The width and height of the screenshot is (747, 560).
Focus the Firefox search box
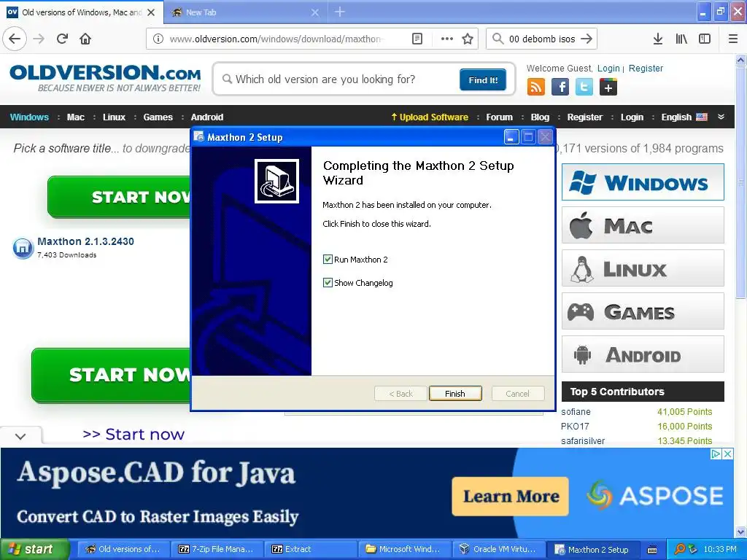point(542,39)
